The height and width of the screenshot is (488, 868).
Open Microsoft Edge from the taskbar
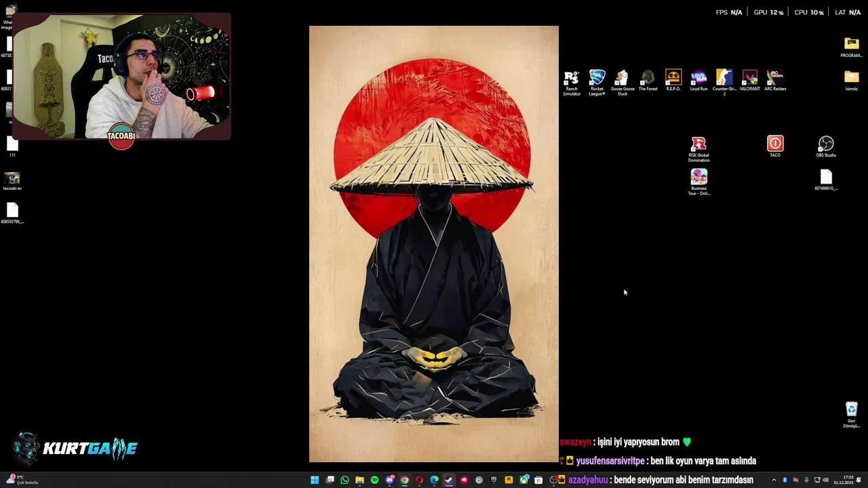[434, 480]
